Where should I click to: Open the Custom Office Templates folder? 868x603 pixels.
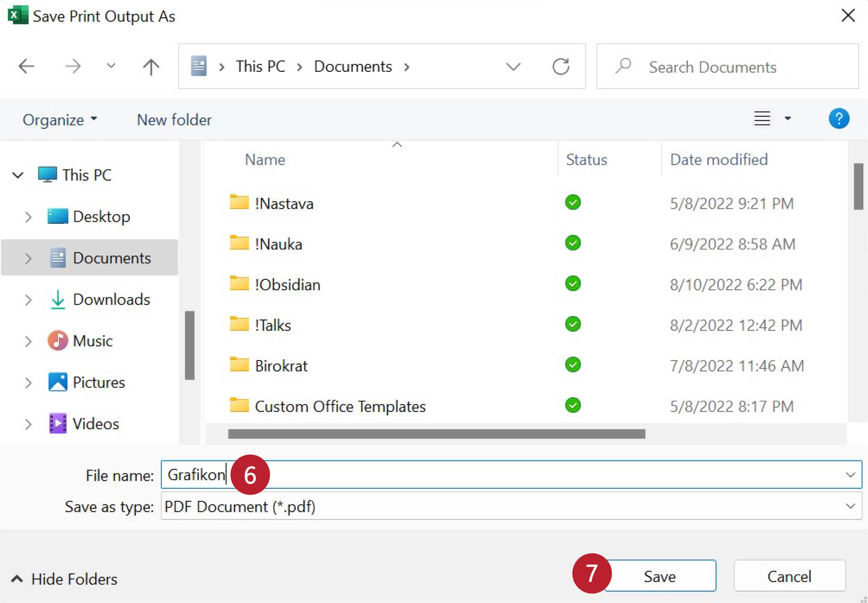tap(339, 406)
